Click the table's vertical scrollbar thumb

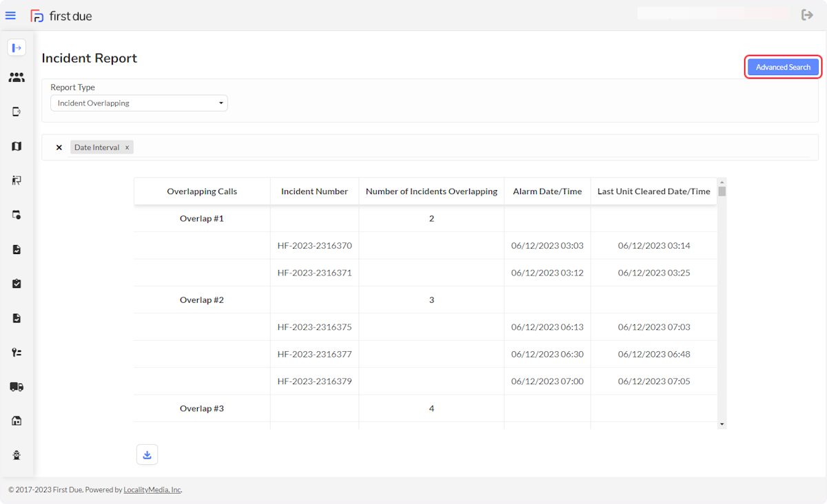tap(722, 191)
